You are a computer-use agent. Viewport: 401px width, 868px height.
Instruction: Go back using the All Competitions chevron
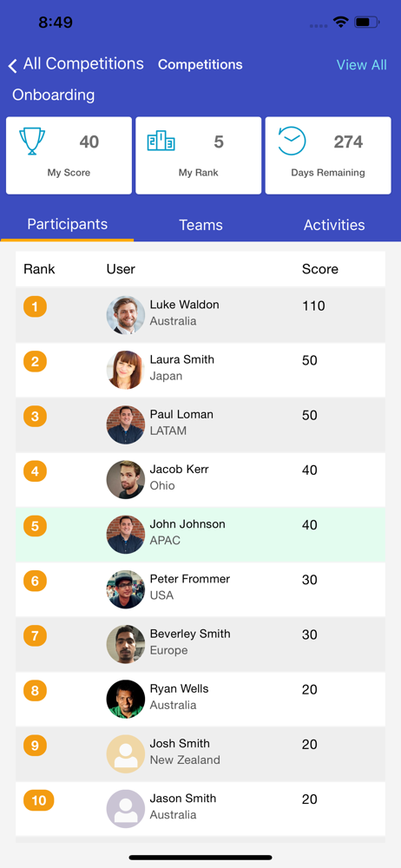(12, 66)
